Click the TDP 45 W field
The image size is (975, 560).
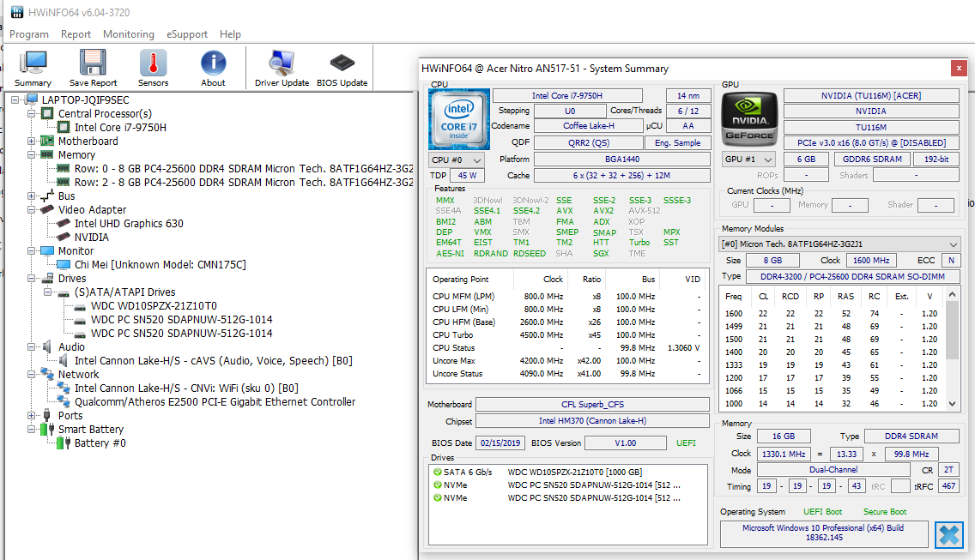[467, 176]
